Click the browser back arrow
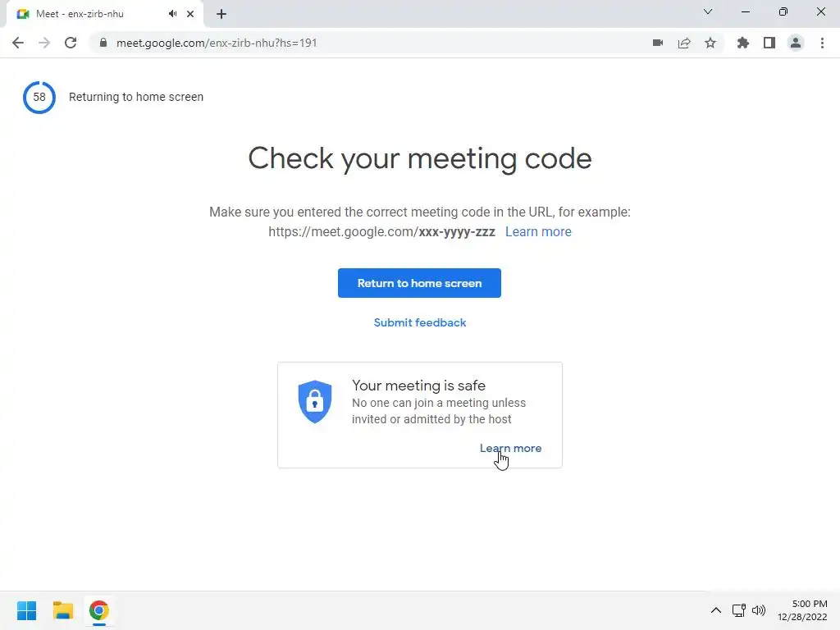The height and width of the screenshot is (630, 840). tap(18, 43)
